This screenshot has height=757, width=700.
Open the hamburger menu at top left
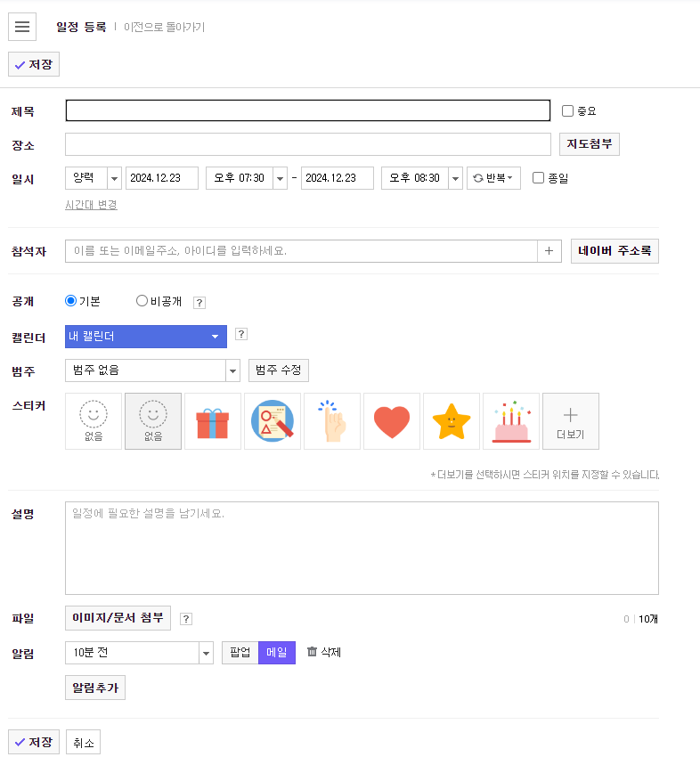pyautogui.click(x=21, y=26)
